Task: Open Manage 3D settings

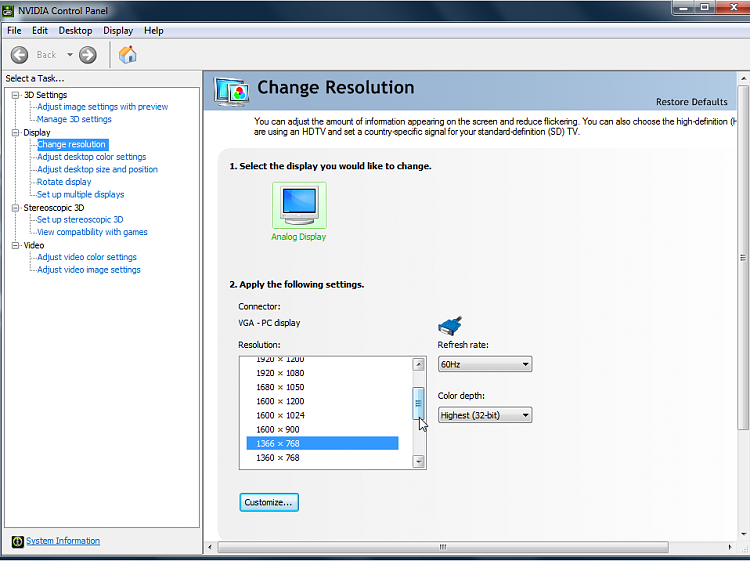Action: tap(74, 119)
